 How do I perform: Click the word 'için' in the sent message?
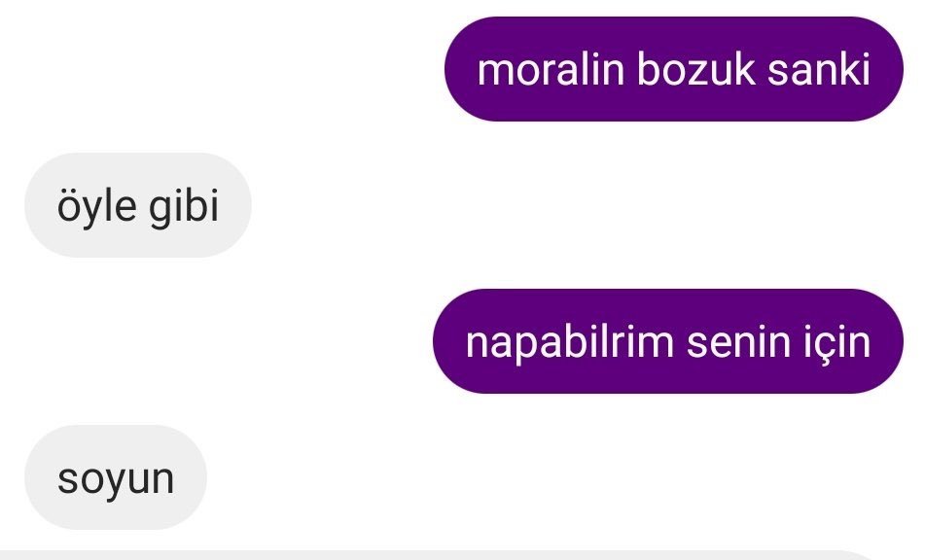pos(836,342)
